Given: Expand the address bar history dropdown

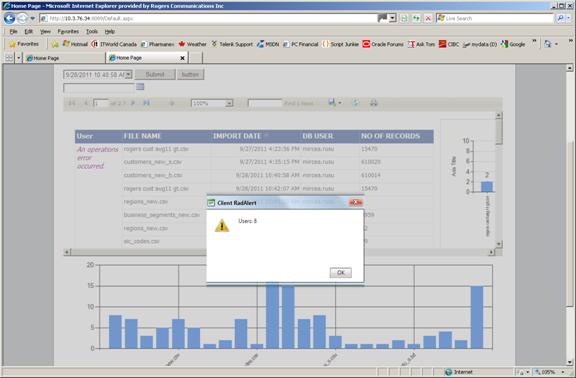Looking at the screenshot, I should pos(393,18).
